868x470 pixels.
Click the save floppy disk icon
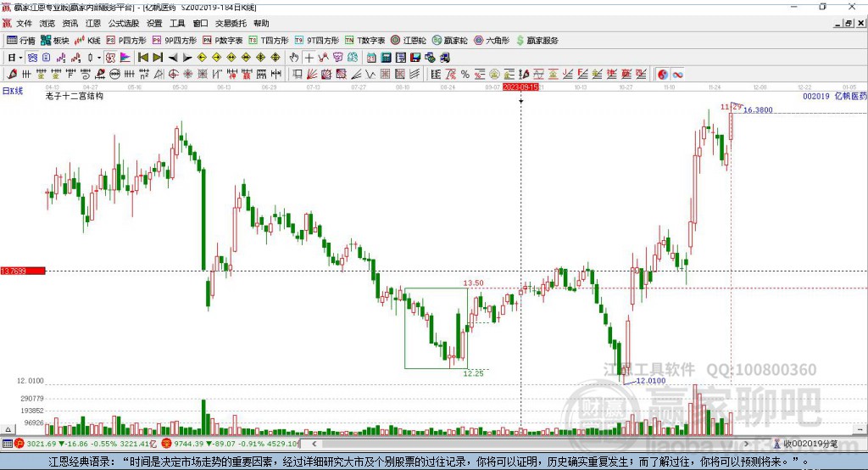click(415, 57)
